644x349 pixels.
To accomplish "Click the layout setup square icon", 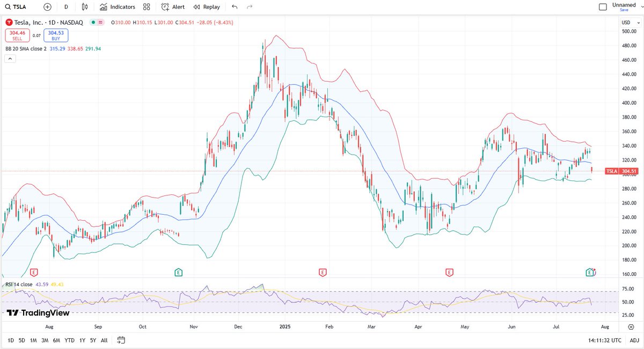I will 603,7.
